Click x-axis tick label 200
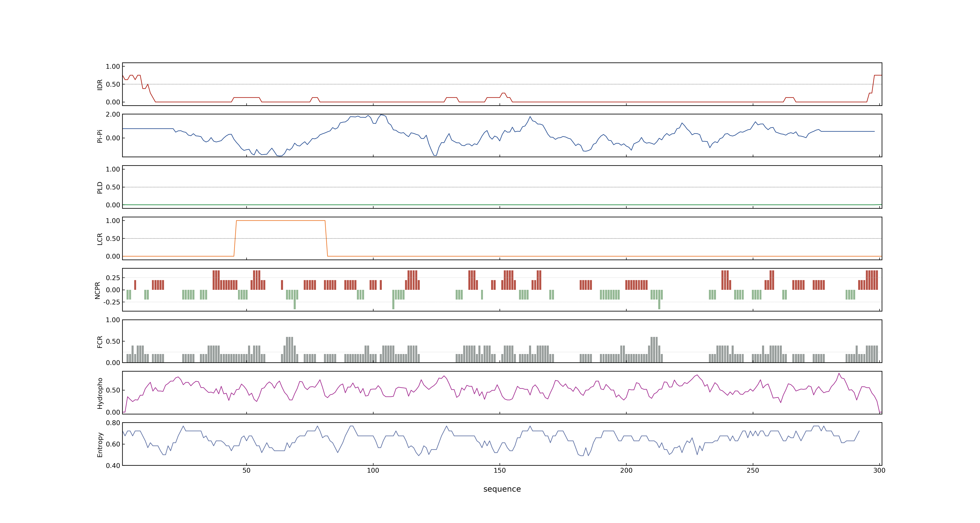The image size is (980, 523). coord(626,470)
